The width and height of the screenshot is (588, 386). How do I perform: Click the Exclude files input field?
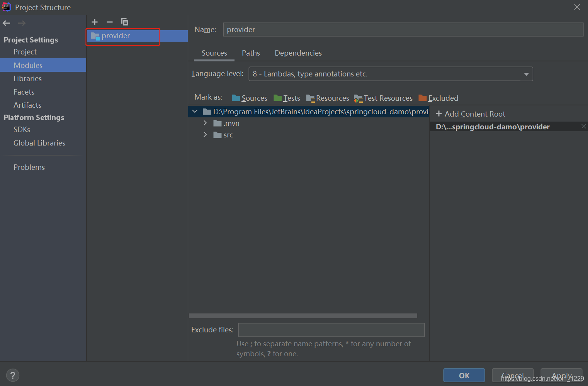tap(331, 330)
